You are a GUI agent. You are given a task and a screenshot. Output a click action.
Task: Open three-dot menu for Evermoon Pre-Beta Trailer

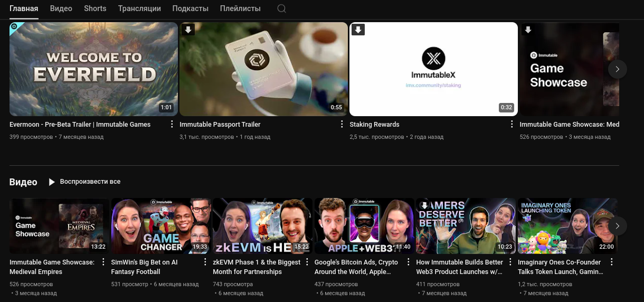(x=172, y=124)
